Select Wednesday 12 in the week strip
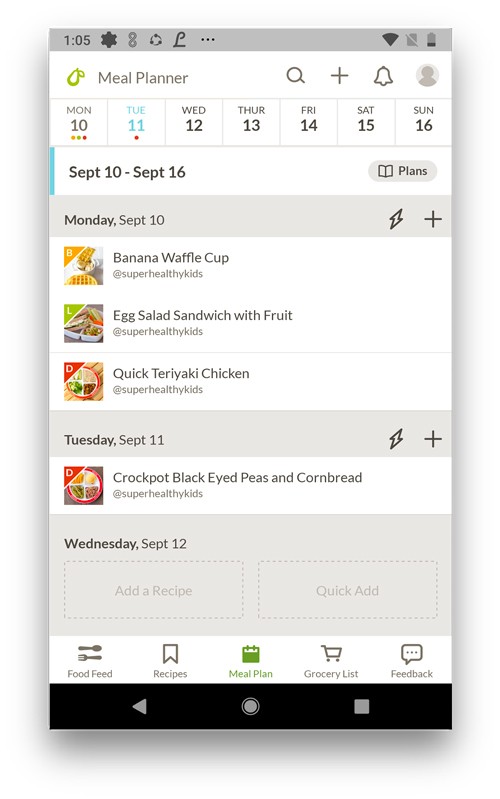The height and width of the screenshot is (799, 500). (194, 120)
